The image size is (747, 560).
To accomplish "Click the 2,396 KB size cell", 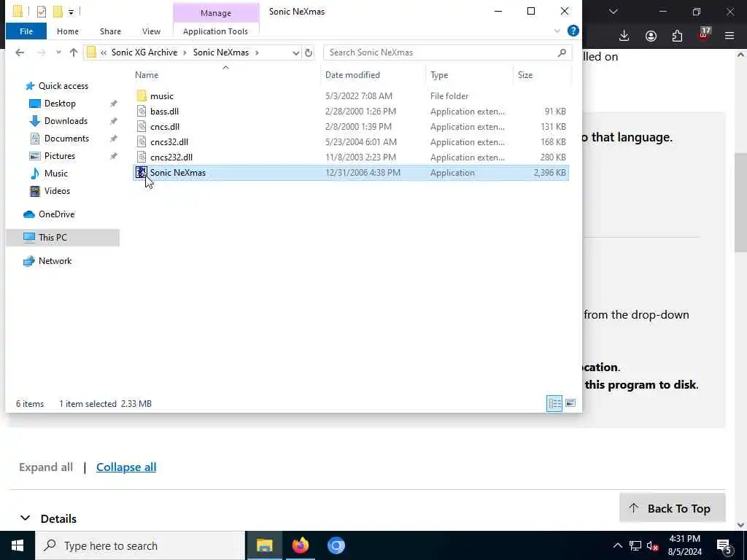I will 550,172.
